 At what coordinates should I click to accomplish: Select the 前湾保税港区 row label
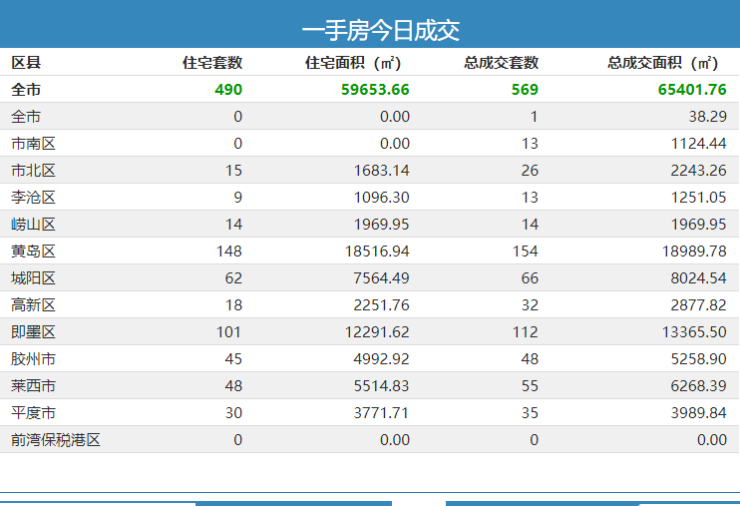56,440
